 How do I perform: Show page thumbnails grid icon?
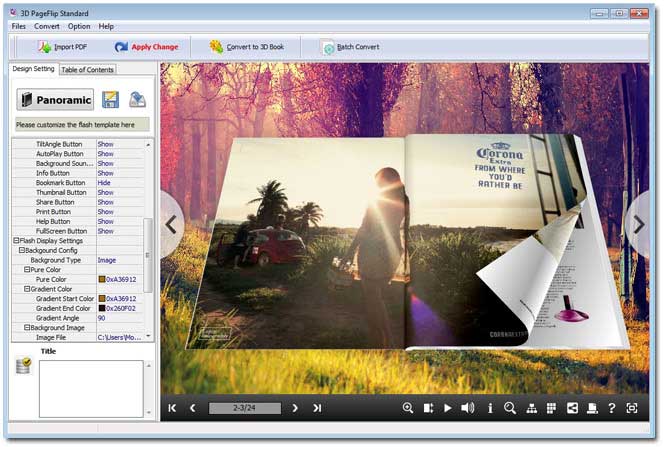[552, 408]
